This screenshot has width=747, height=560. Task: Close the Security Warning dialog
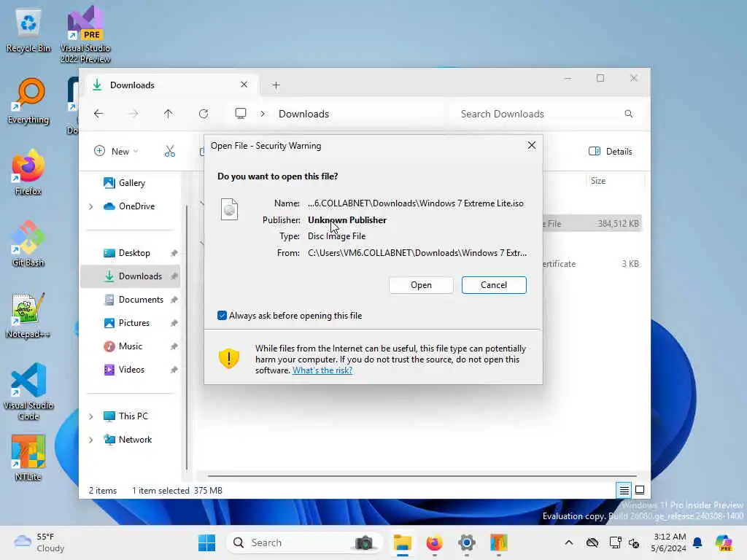(532, 145)
